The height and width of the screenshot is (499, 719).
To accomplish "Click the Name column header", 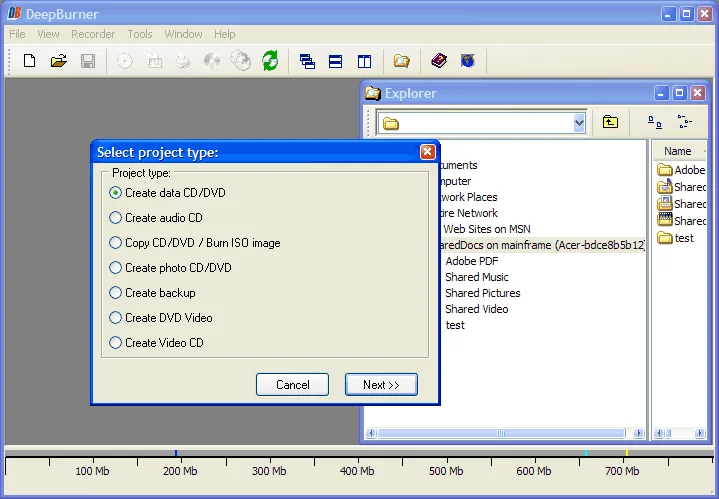I will click(x=679, y=151).
